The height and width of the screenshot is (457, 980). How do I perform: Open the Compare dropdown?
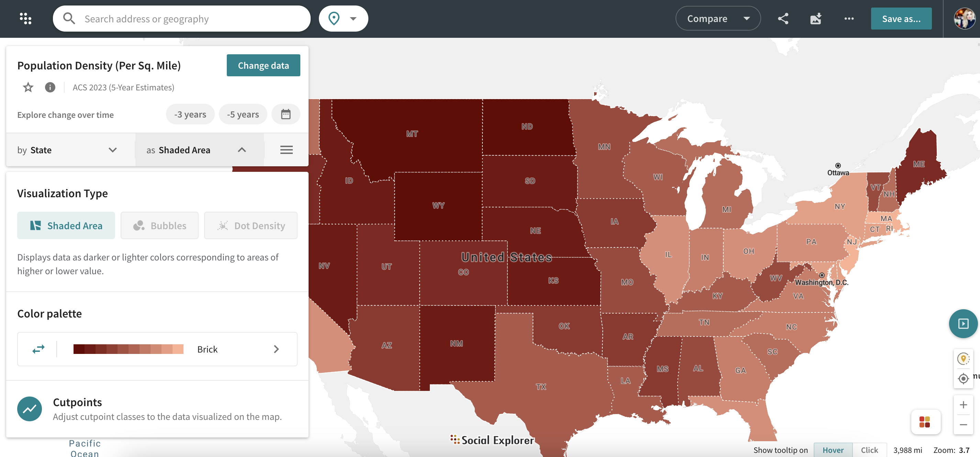click(717, 19)
